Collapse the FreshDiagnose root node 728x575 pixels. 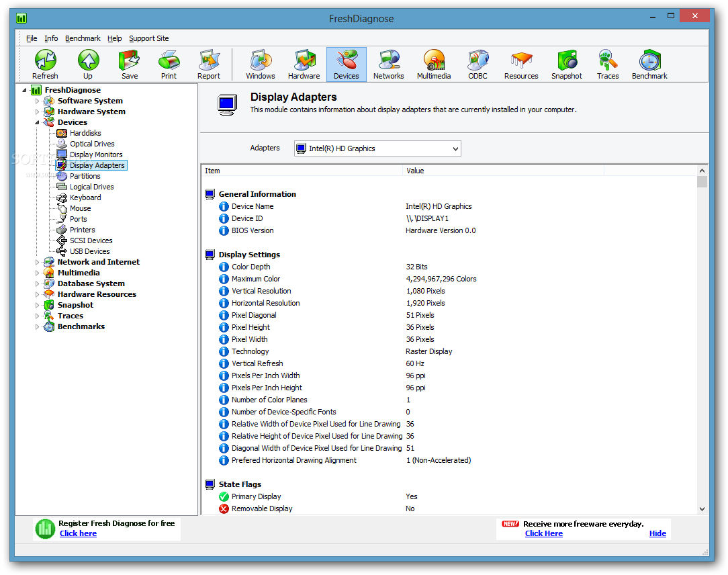(24, 90)
